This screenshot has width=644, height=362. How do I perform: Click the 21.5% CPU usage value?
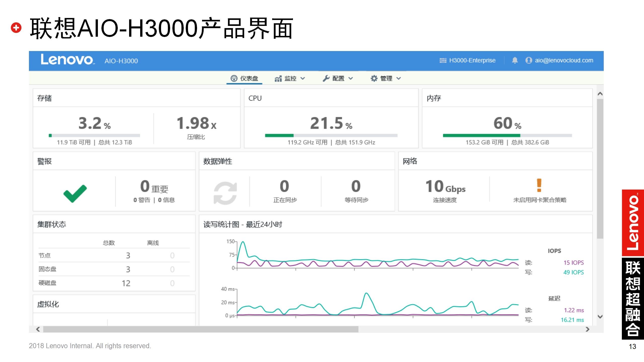[331, 123]
